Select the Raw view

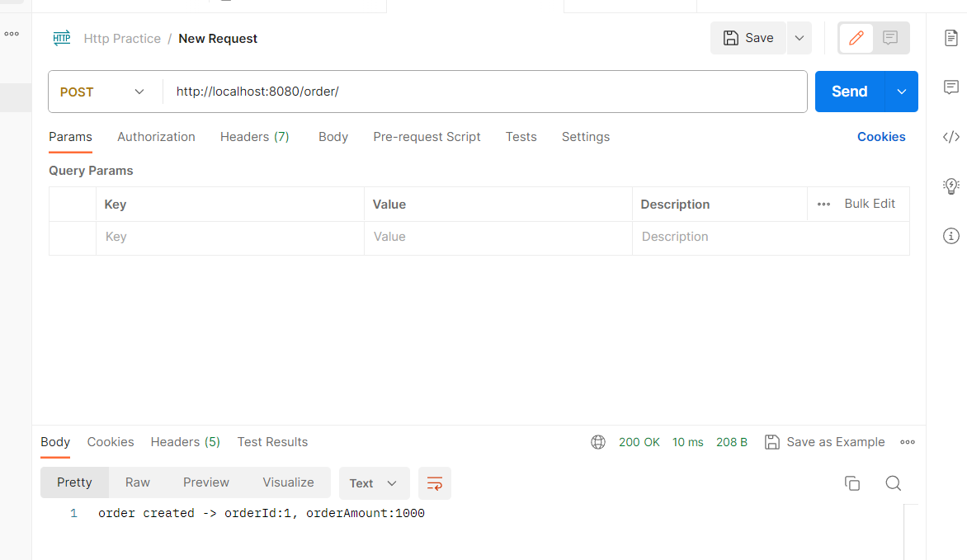138,482
